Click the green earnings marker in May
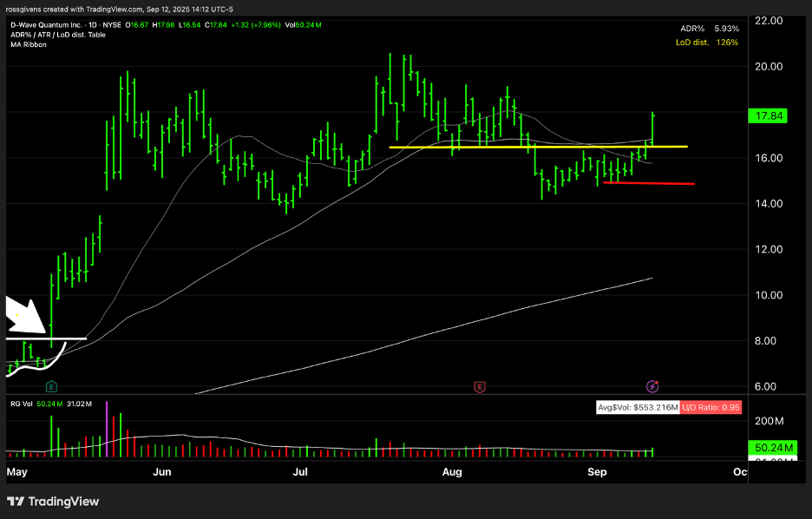Screen dimensions: 812x519 click(51, 385)
